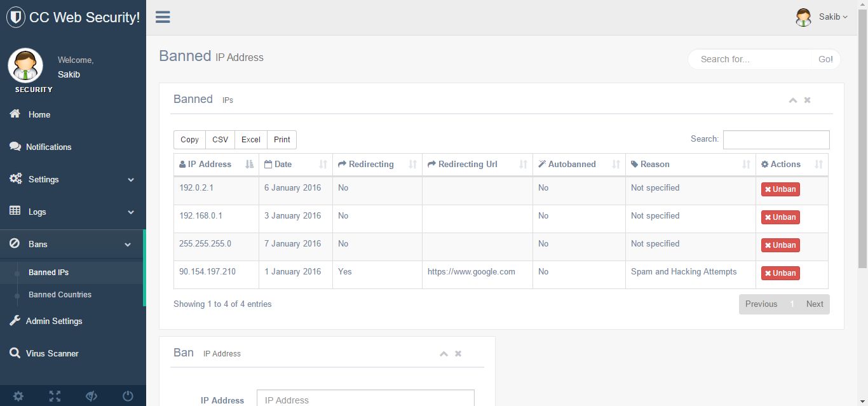Collapse the Banned IPs panel with chevron
868x406 pixels.
(792, 100)
